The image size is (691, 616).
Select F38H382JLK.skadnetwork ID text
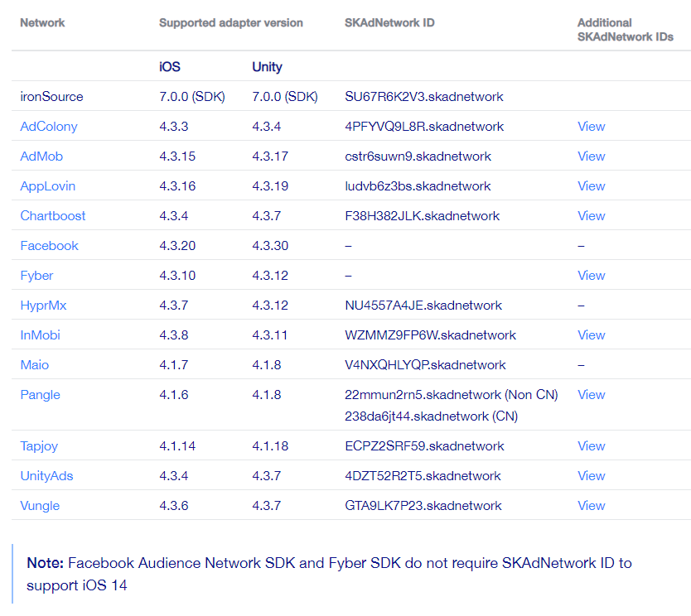tap(423, 216)
